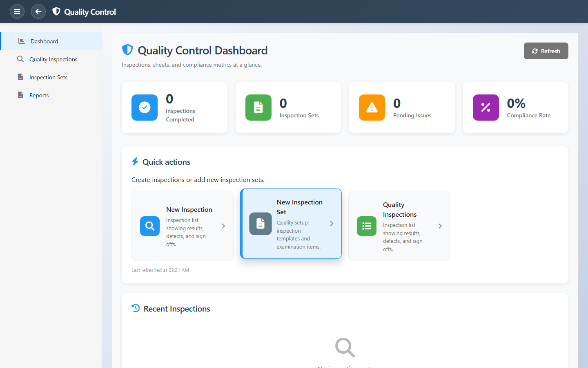Click the blue magnifier New Inspection icon

click(x=150, y=226)
